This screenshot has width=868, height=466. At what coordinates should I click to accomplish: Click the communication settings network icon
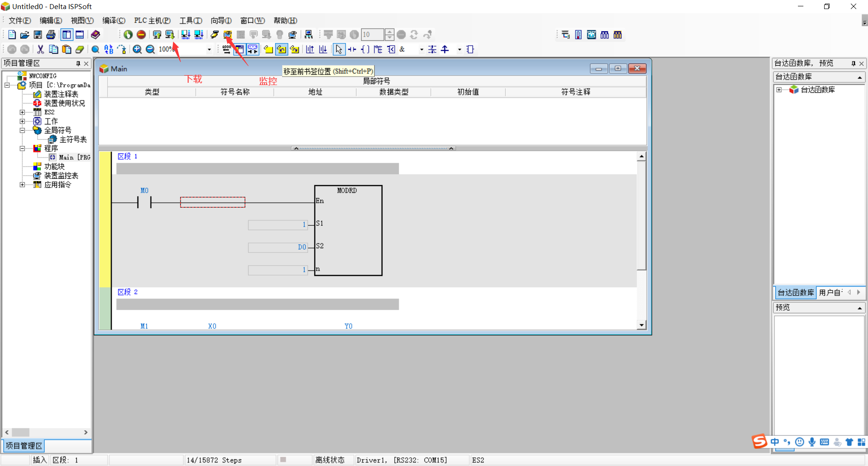tap(309, 35)
